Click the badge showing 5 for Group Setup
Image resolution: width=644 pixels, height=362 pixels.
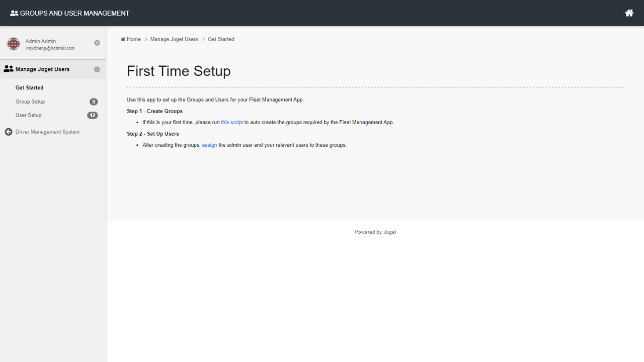click(x=94, y=102)
